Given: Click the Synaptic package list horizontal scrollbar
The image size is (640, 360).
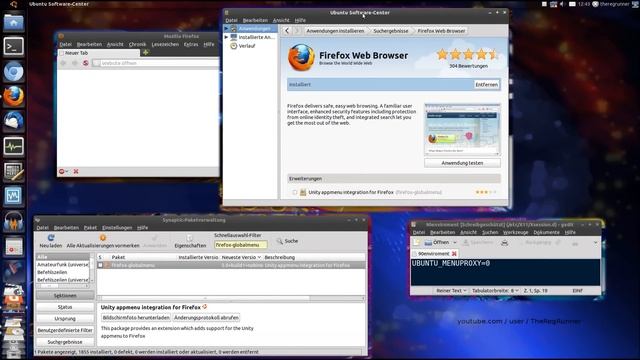Looking at the screenshot, I should click(x=231, y=298).
